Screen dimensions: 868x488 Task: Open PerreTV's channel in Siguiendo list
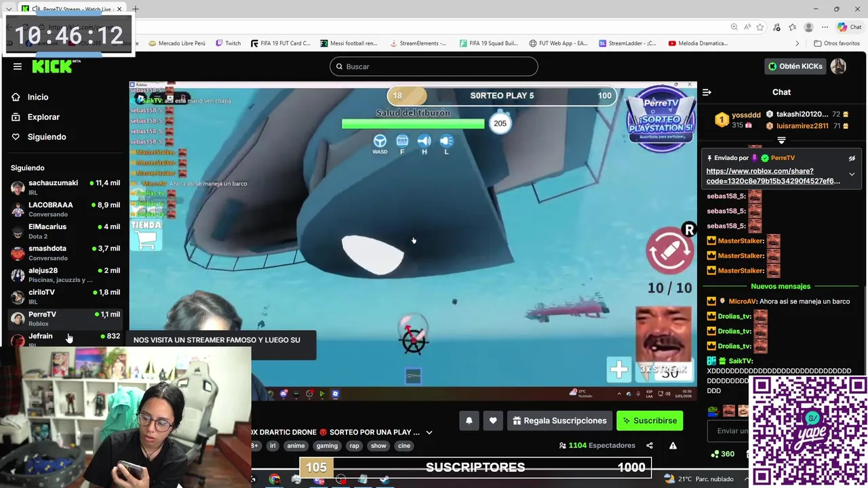(x=65, y=319)
